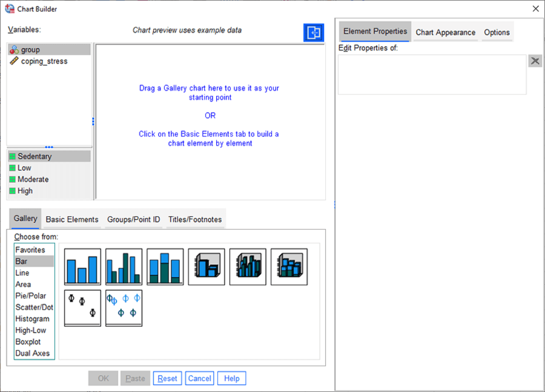The height and width of the screenshot is (392, 545).
Task: Click the Cancel button
Action: click(199, 378)
